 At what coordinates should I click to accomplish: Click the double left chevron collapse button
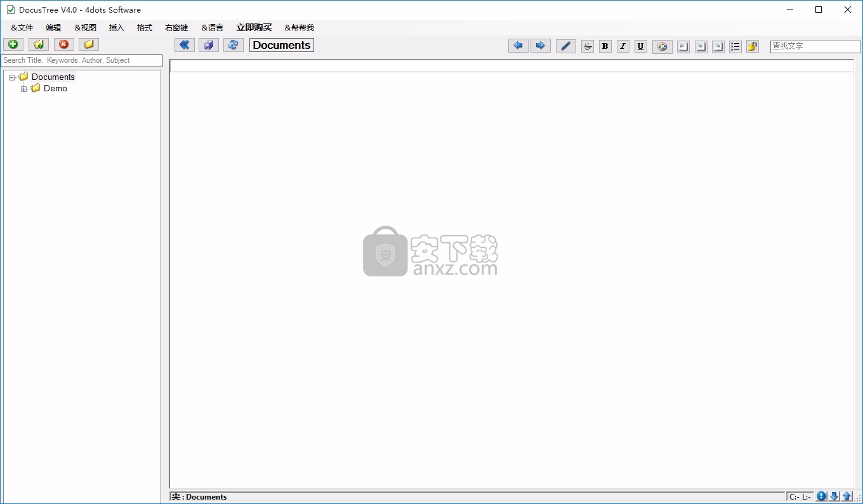pos(185,45)
